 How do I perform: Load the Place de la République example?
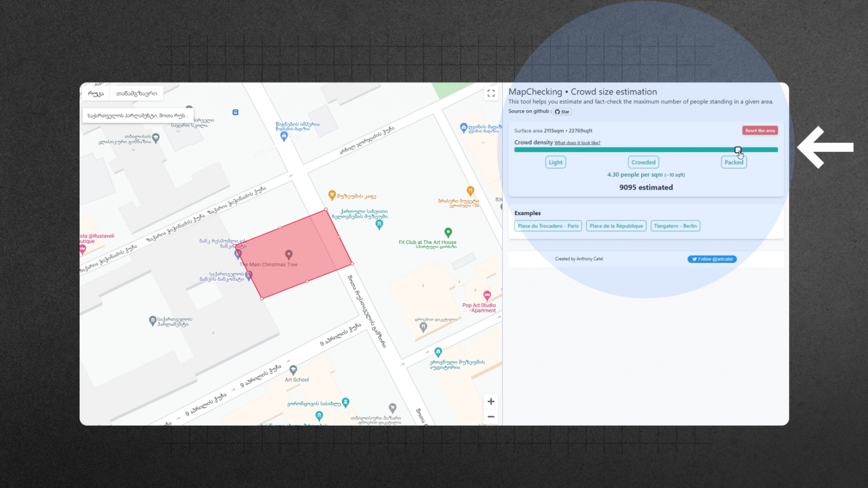click(616, 226)
